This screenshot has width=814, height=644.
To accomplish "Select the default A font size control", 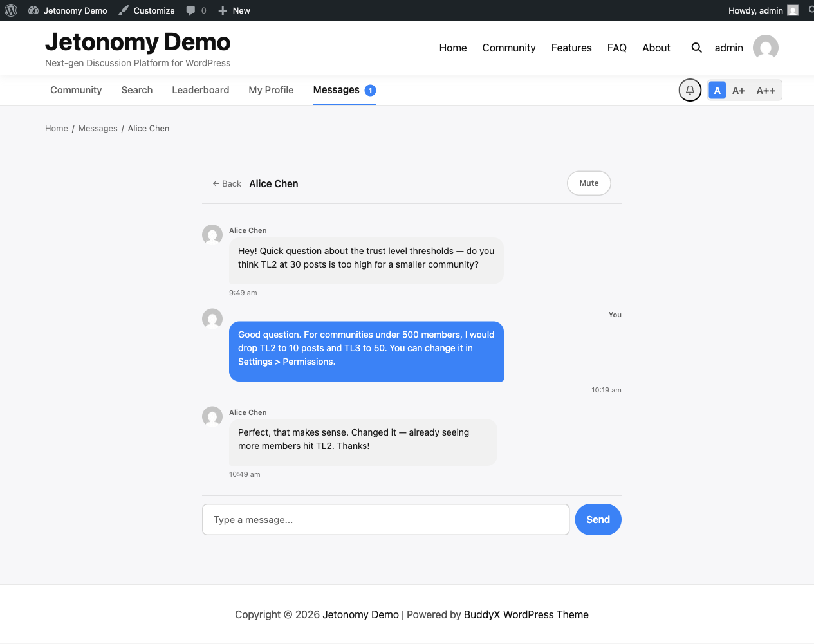I will click(x=717, y=90).
